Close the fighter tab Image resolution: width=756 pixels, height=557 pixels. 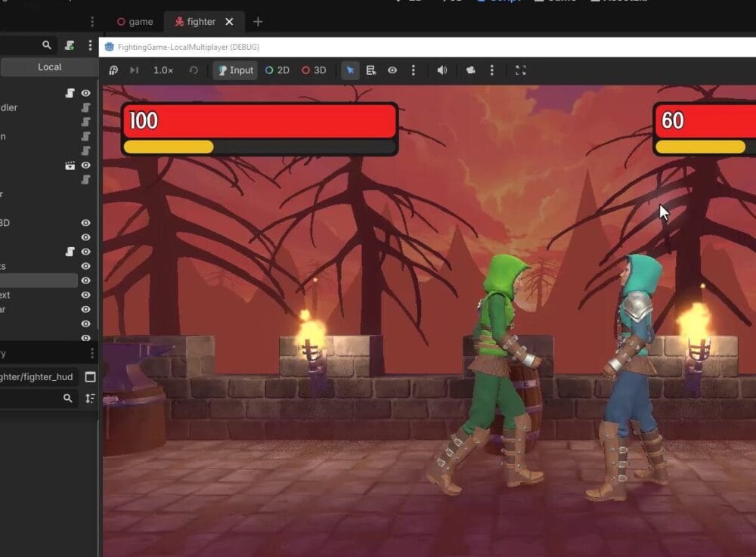click(230, 22)
